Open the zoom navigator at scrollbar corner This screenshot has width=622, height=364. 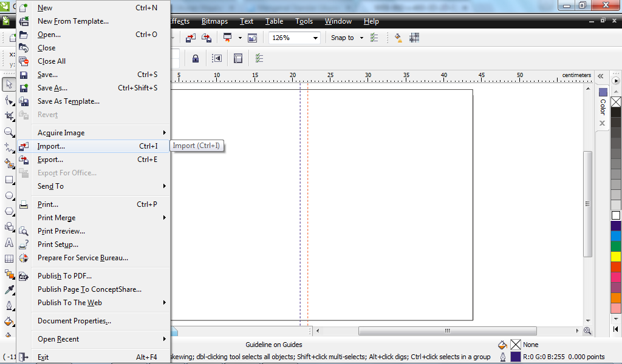[587, 331]
